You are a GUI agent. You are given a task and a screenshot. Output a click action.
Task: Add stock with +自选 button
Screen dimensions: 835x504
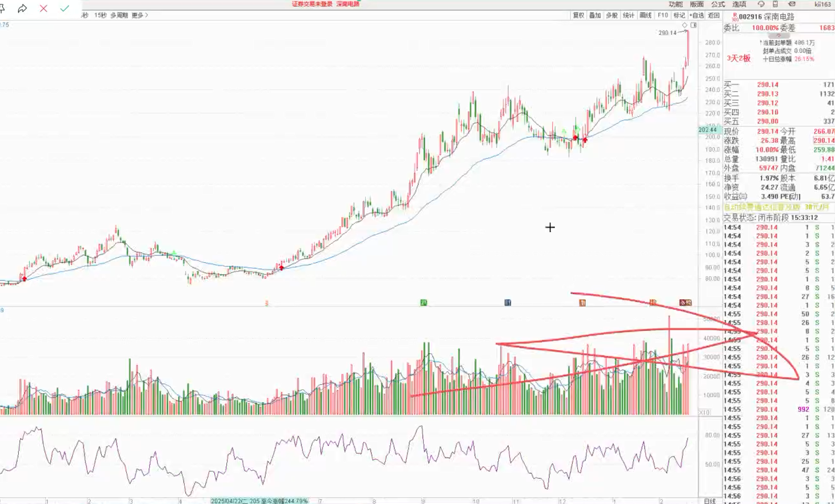pyautogui.click(x=697, y=15)
